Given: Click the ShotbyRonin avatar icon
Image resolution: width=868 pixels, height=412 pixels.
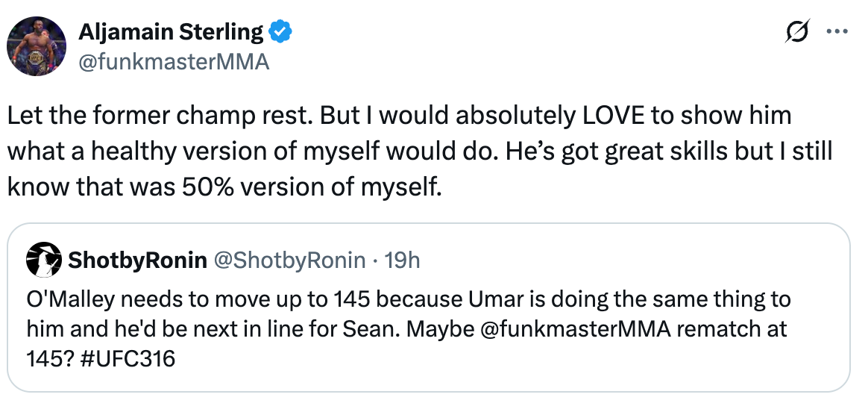Looking at the screenshot, I should [x=44, y=259].
